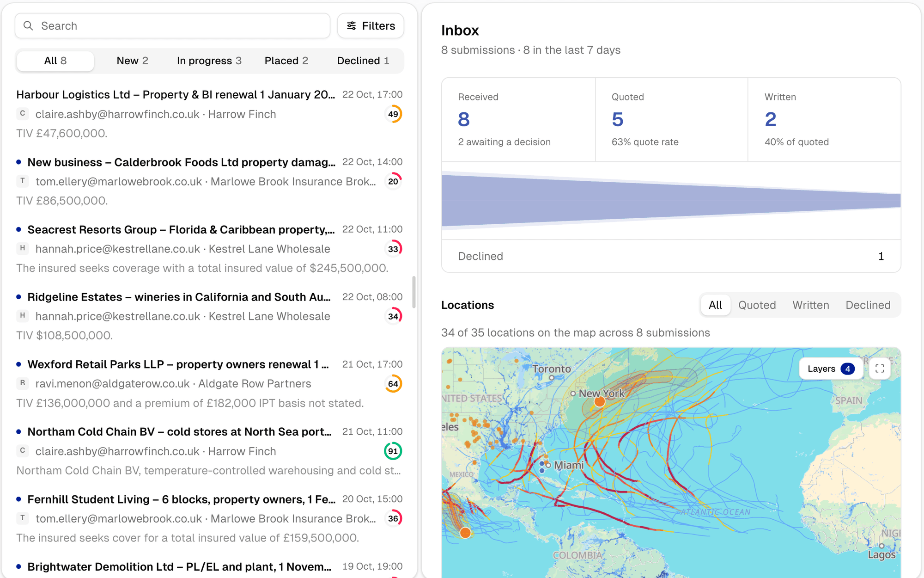Viewport: 924px width, 578px height.
Task: Select the All 8 submissions tab
Action: click(55, 61)
